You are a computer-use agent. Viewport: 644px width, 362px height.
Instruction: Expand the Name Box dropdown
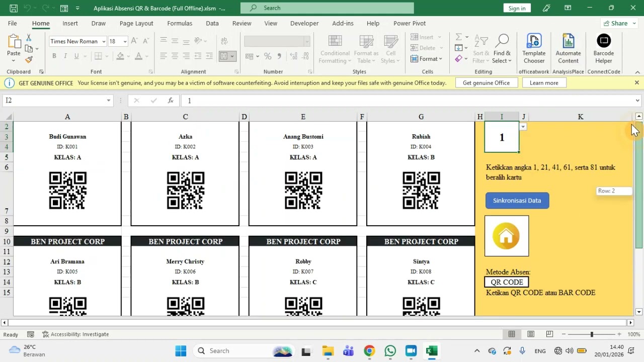[108, 101]
